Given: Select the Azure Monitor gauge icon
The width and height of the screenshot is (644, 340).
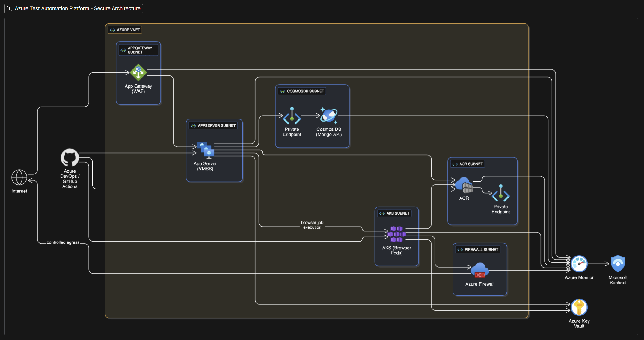Looking at the screenshot, I should coord(579,264).
